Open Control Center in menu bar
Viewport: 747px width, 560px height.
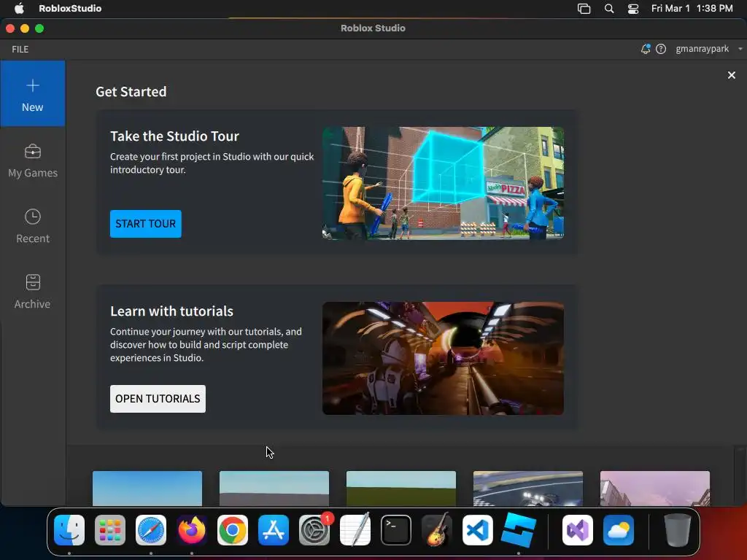click(633, 9)
